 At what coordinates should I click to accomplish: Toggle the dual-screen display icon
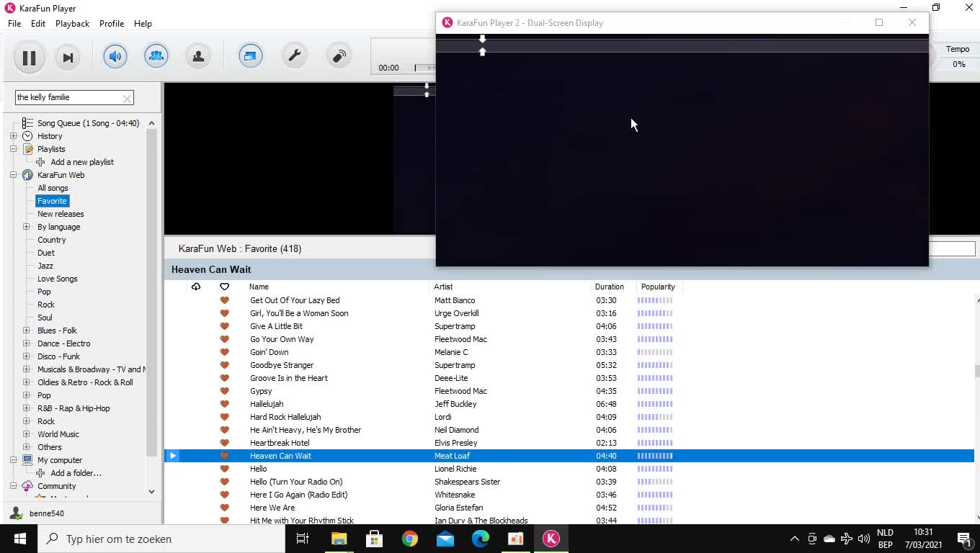(251, 56)
